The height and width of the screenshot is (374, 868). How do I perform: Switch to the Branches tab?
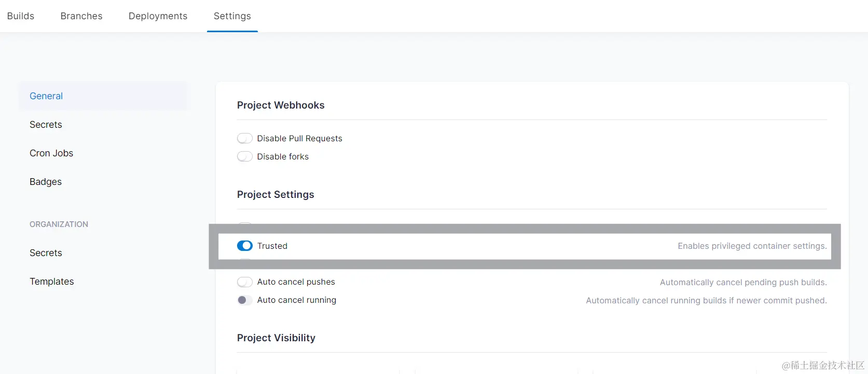[x=81, y=16]
